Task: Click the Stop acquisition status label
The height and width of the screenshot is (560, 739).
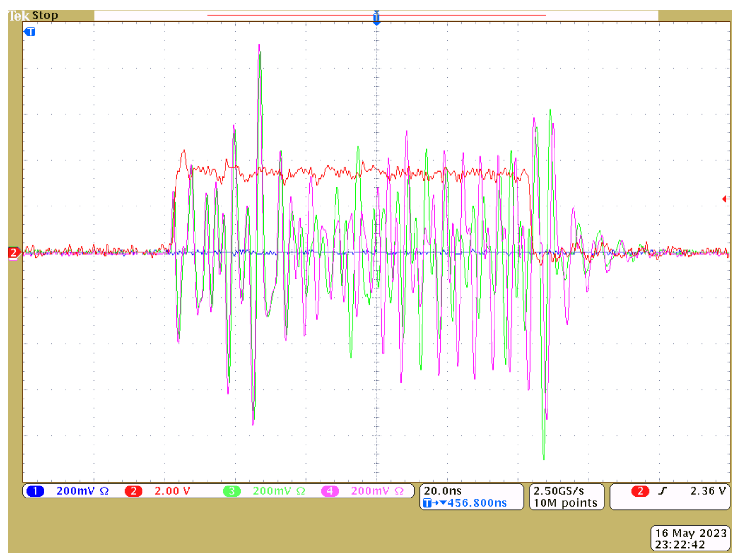Action: [45, 15]
